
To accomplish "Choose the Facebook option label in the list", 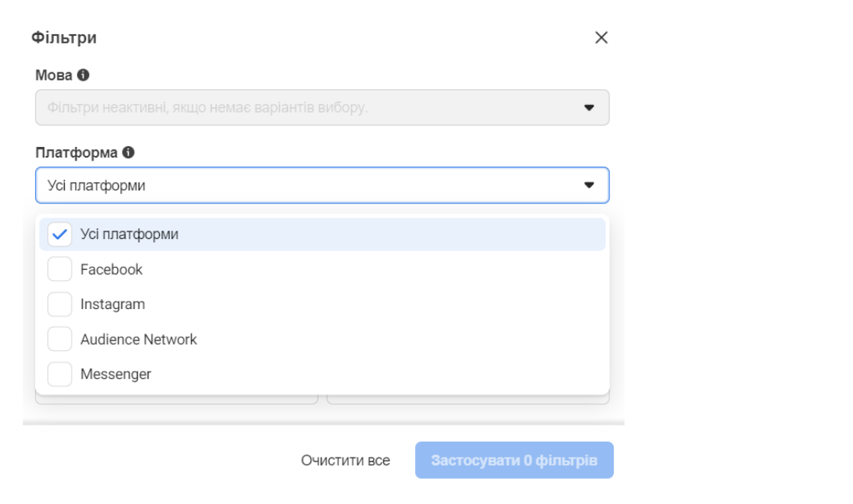I will [x=111, y=270].
